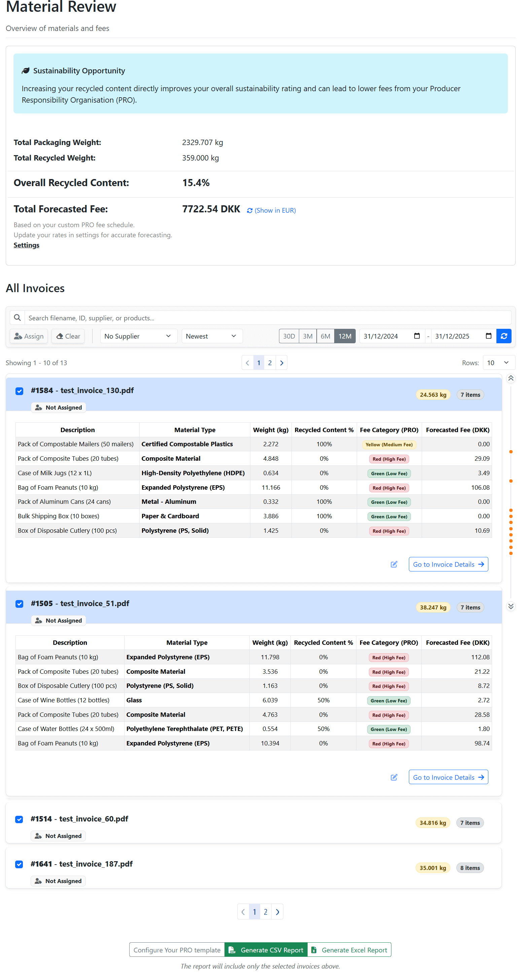This screenshot has width=524, height=980.
Task: Go to next page at bottom pagination
Action: pyautogui.click(x=277, y=912)
